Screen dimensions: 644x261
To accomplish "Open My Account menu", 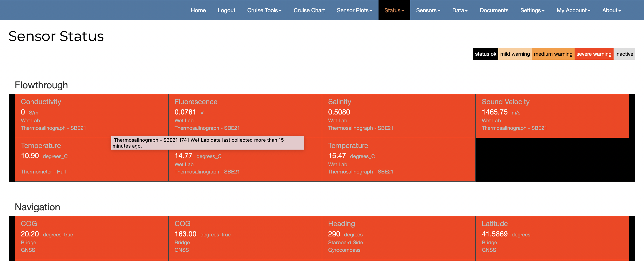I will (573, 10).
